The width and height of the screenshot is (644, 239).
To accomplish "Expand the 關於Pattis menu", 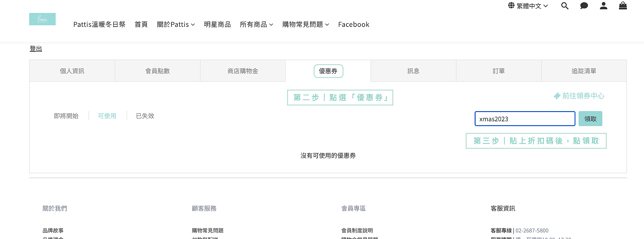I will (176, 24).
